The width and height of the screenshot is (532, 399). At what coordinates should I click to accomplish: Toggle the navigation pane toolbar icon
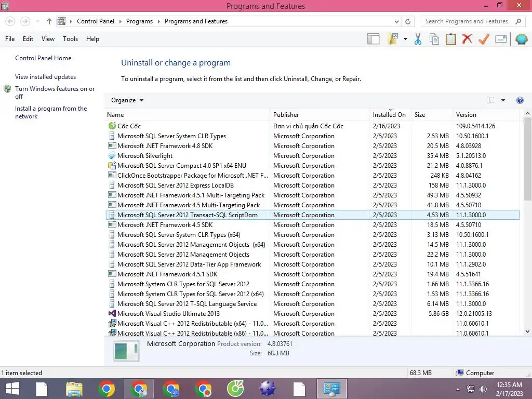[373, 39]
